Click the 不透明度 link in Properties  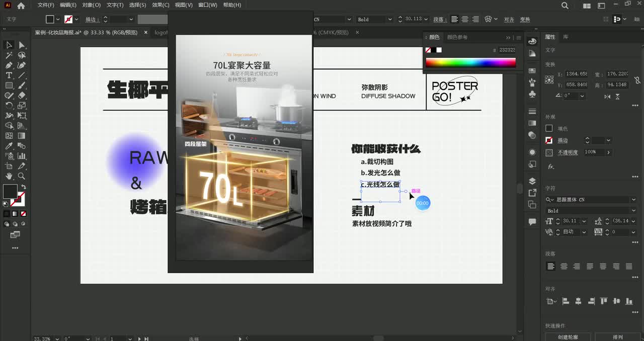(x=568, y=152)
